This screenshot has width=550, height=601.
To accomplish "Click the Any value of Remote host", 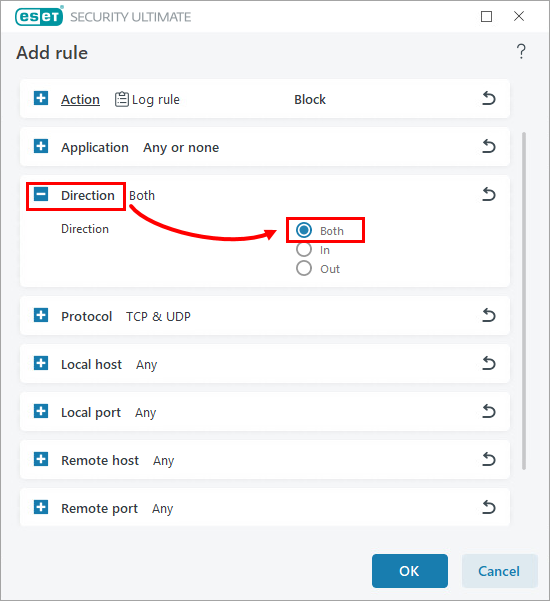I will [164, 461].
